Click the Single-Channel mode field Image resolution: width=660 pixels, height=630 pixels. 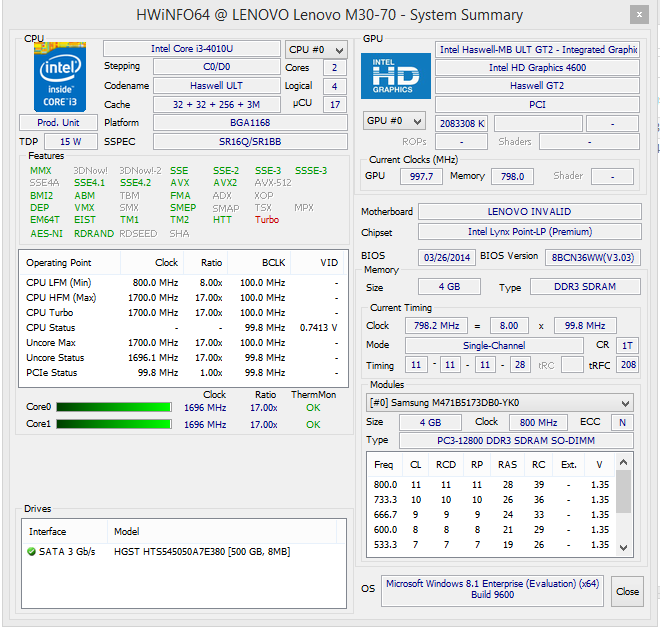point(494,346)
